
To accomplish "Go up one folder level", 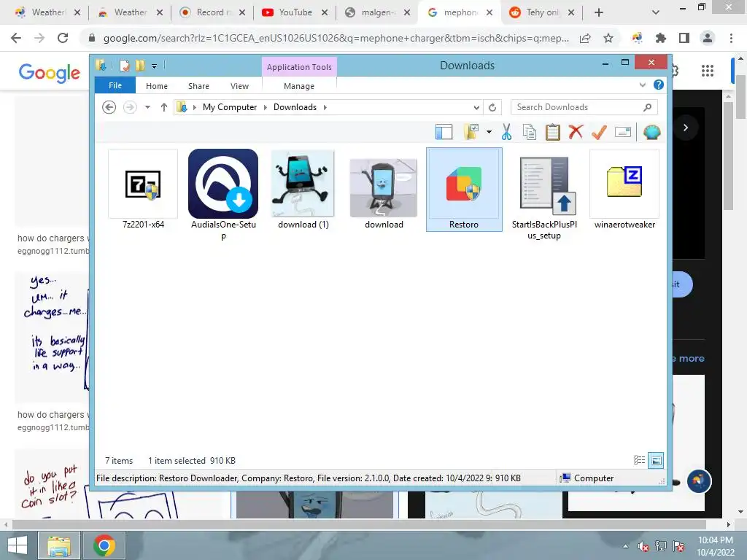I will [164, 107].
